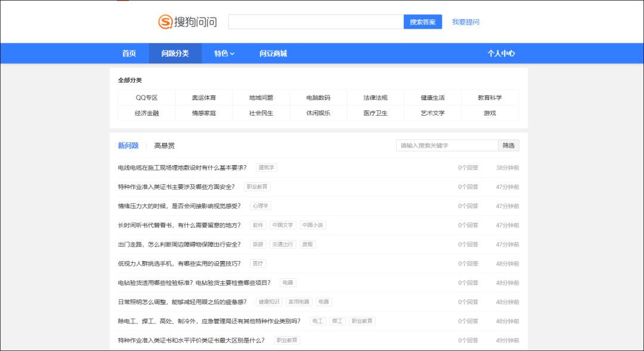Image resolution: width=644 pixels, height=351 pixels.
Task: Click the 全部分类 heading text
Action: coord(130,80)
